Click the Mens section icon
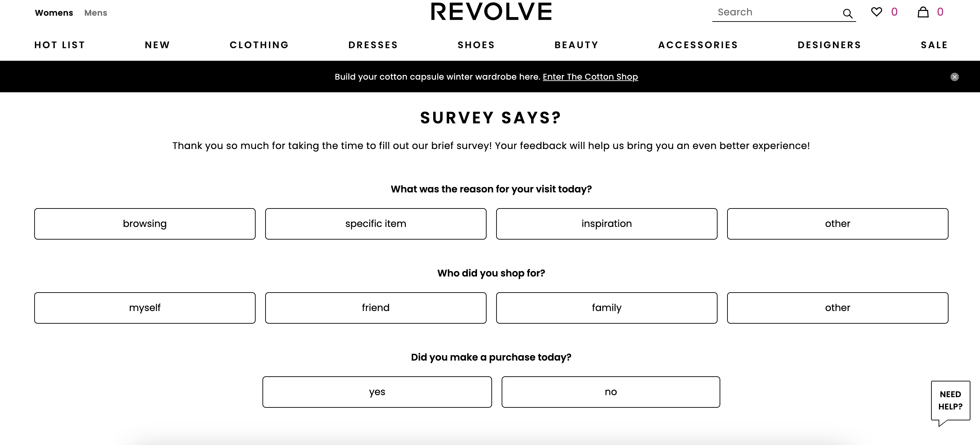The height and width of the screenshot is (445, 980). (x=95, y=13)
